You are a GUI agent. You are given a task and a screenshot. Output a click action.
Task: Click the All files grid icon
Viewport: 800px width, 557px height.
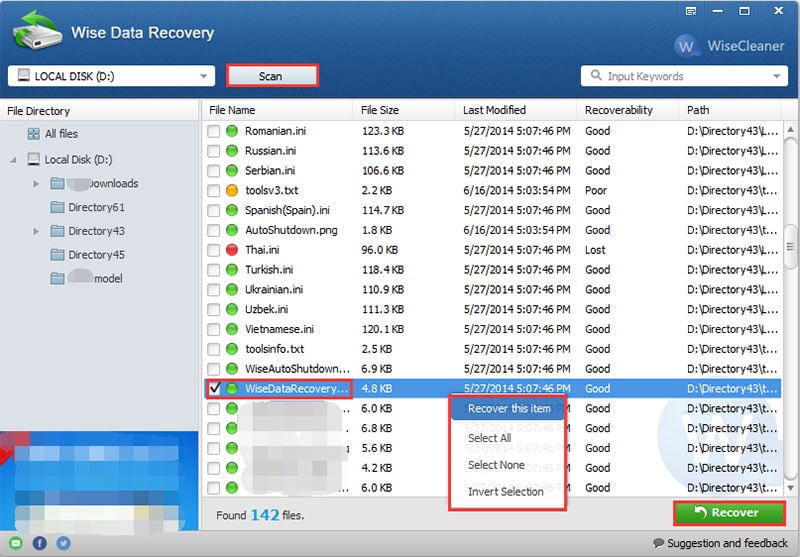coord(34,134)
